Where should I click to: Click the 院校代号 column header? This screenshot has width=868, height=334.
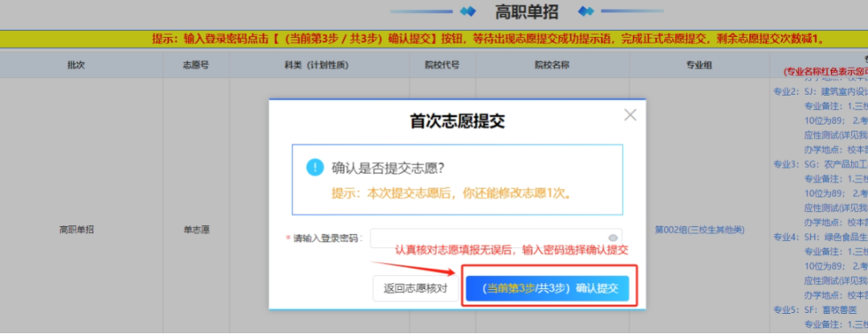[x=442, y=65]
